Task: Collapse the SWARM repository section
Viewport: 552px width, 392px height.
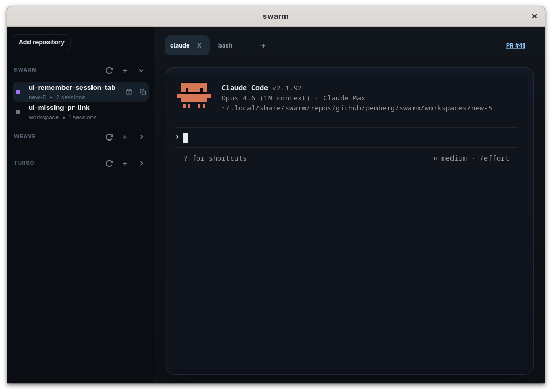Action: [x=141, y=71]
